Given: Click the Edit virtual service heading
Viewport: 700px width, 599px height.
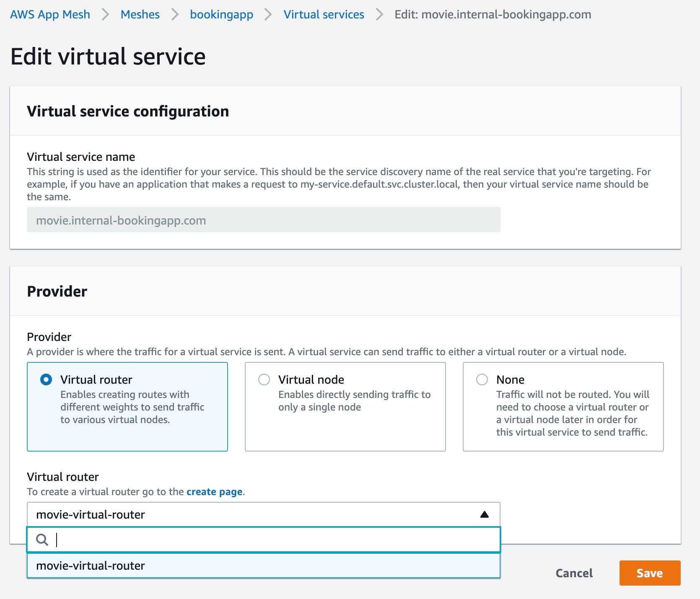Looking at the screenshot, I should pos(108,56).
